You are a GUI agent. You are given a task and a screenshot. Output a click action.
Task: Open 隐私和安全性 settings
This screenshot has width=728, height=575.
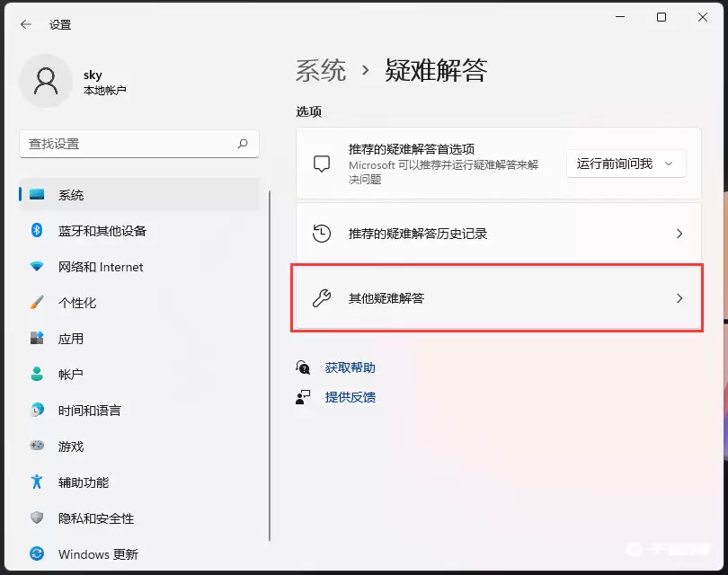pyautogui.click(x=96, y=518)
